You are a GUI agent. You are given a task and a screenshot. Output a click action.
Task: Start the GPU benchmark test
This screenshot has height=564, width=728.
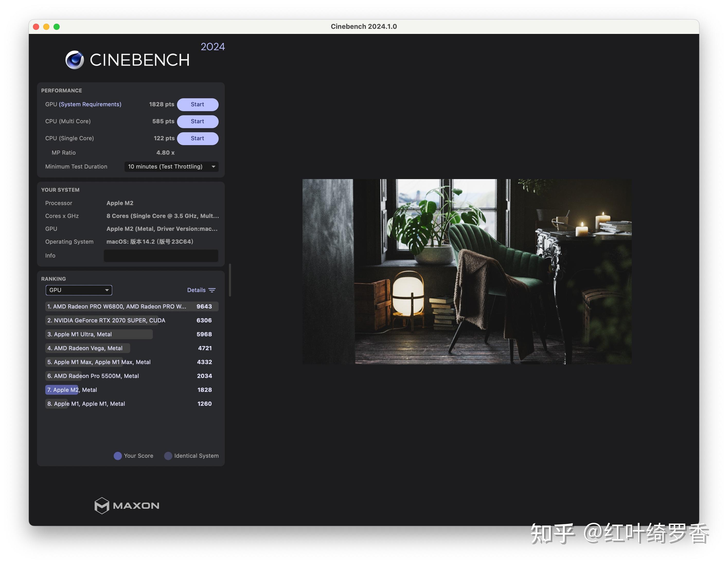(197, 104)
